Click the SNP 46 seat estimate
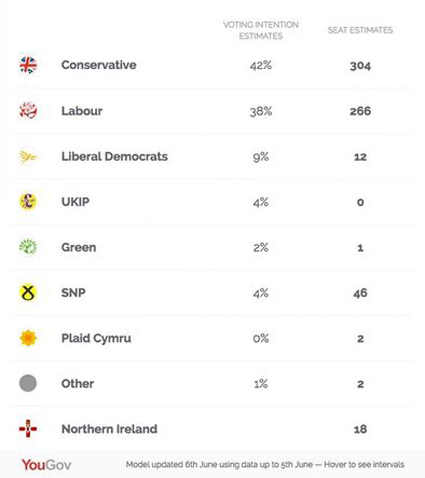The width and height of the screenshot is (425, 478). 360,293
